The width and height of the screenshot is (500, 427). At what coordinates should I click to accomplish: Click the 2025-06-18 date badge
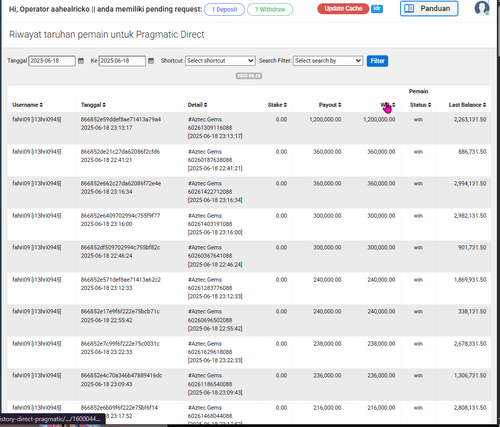coord(249,76)
